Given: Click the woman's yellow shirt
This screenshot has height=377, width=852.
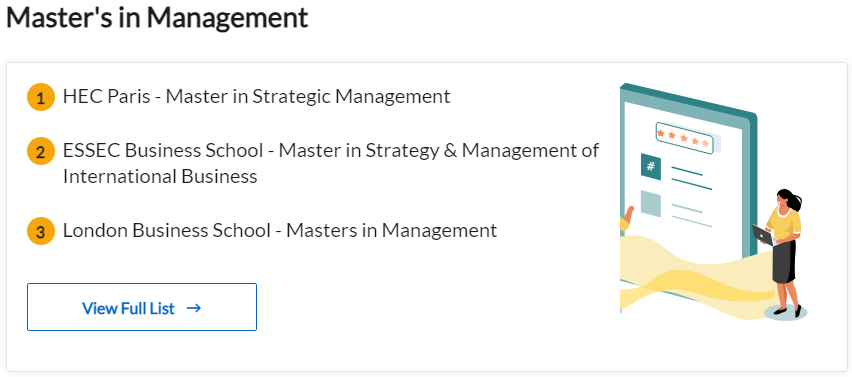Looking at the screenshot, I should (x=784, y=223).
